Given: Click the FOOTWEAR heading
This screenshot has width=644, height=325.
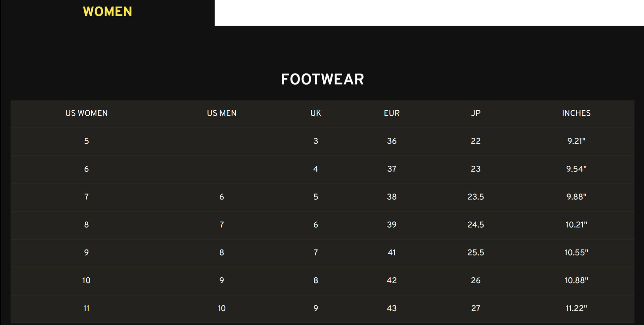Looking at the screenshot, I should (x=322, y=80).
